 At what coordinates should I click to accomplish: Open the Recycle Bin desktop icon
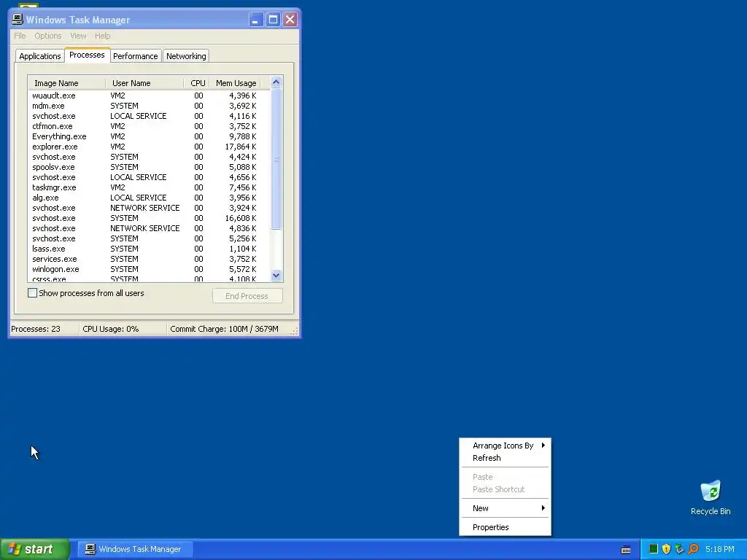click(711, 497)
